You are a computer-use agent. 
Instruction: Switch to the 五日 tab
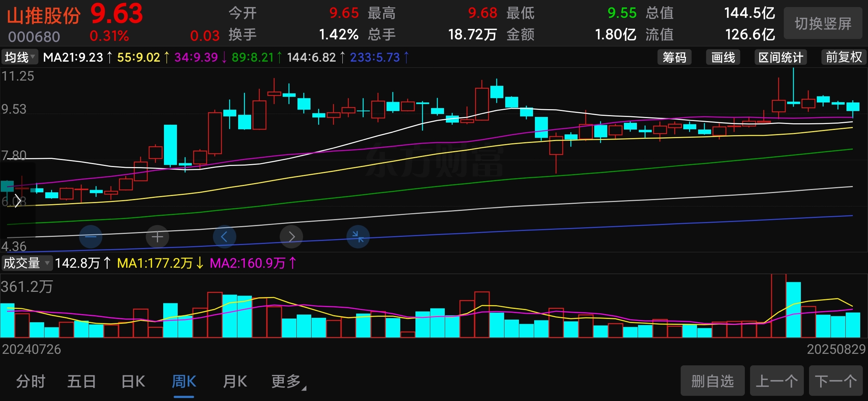(x=82, y=381)
